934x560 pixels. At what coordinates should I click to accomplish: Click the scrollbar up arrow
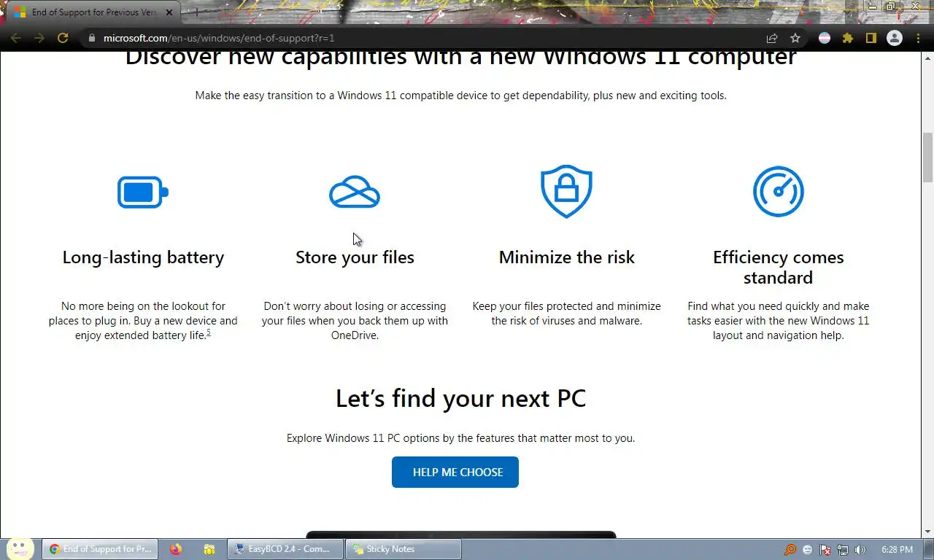click(x=928, y=58)
